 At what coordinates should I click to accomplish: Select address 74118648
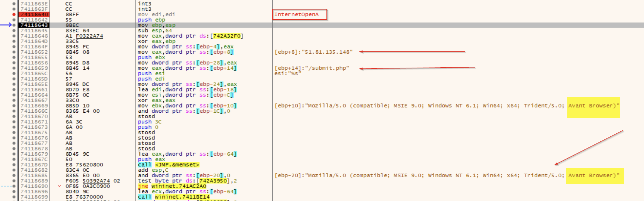[34, 36]
